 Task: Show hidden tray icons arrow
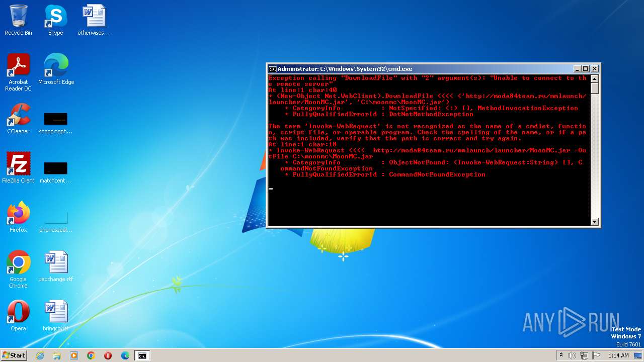click(x=561, y=355)
